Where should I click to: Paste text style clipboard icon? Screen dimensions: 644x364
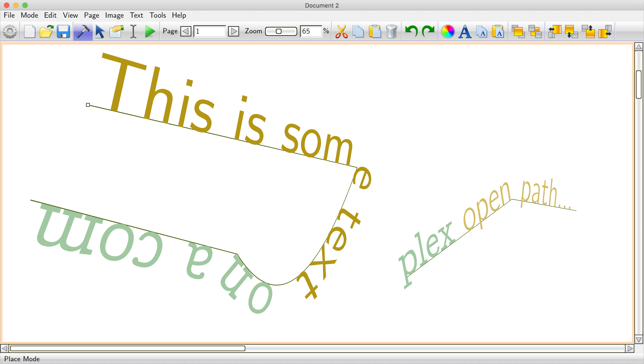tap(498, 31)
